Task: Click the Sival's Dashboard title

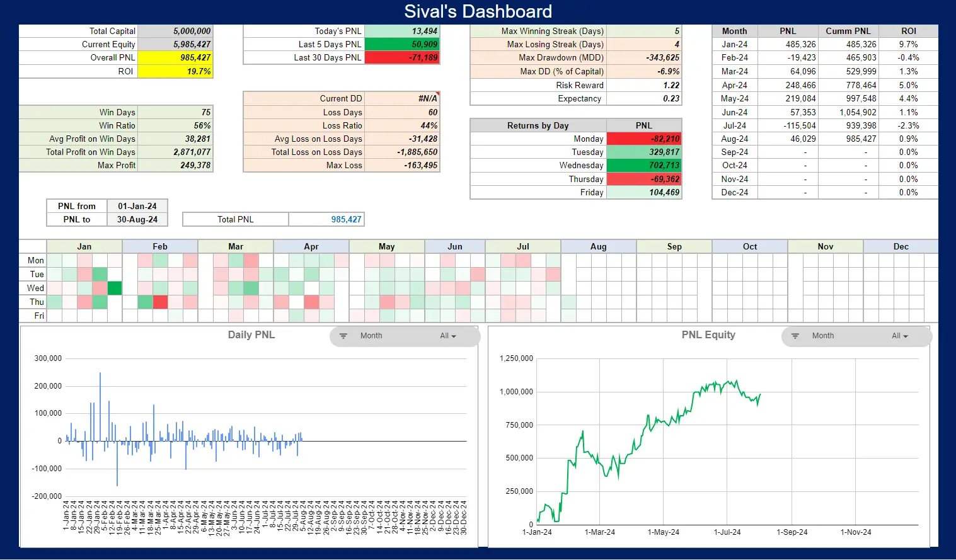Action: point(478,11)
